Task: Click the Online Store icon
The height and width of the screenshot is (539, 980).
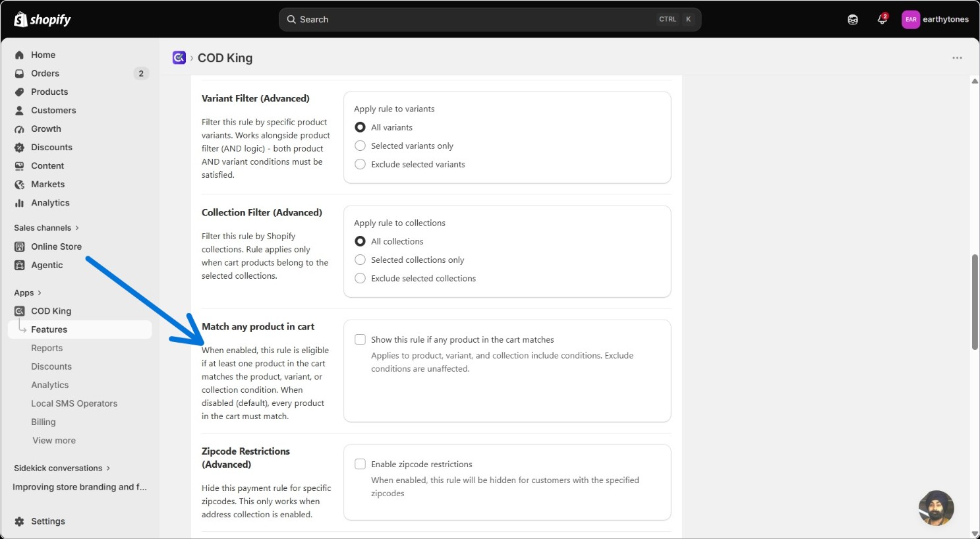Action: tap(20, 247)
